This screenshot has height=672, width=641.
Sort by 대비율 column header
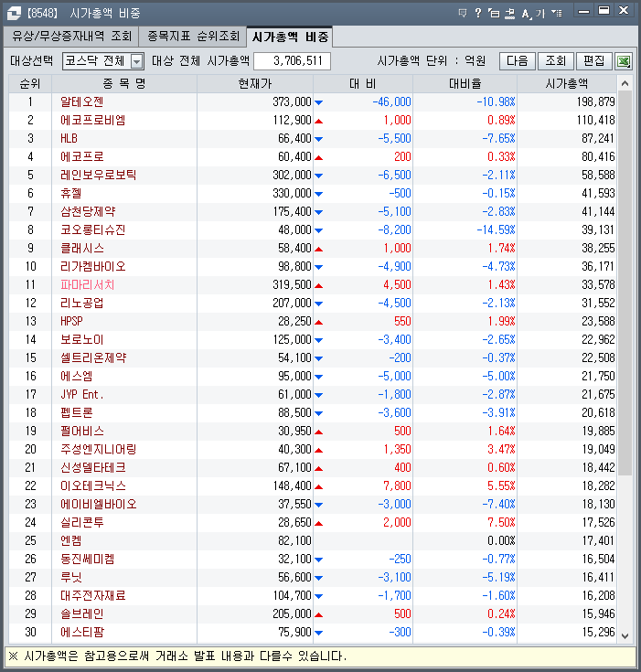click(x=465, y=83)
